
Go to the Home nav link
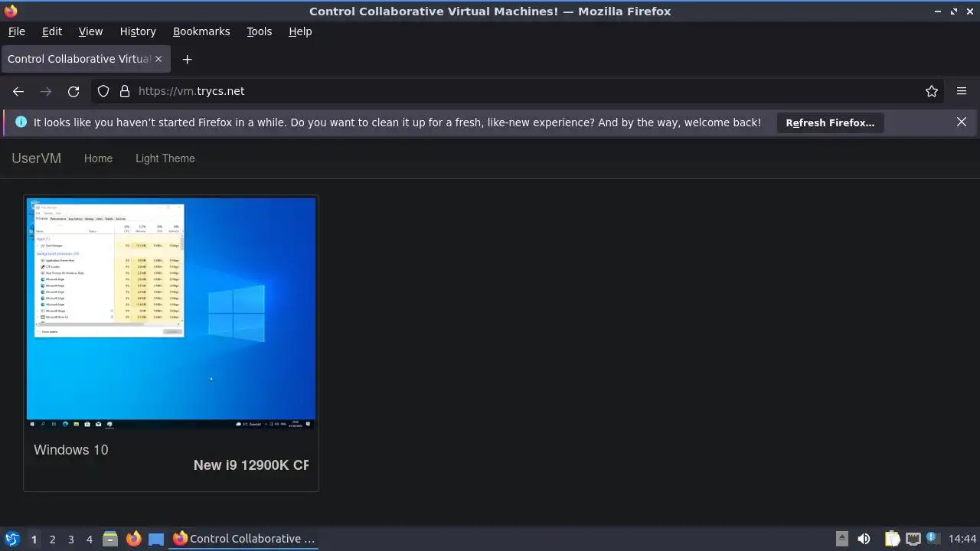(x=98, y=158)
